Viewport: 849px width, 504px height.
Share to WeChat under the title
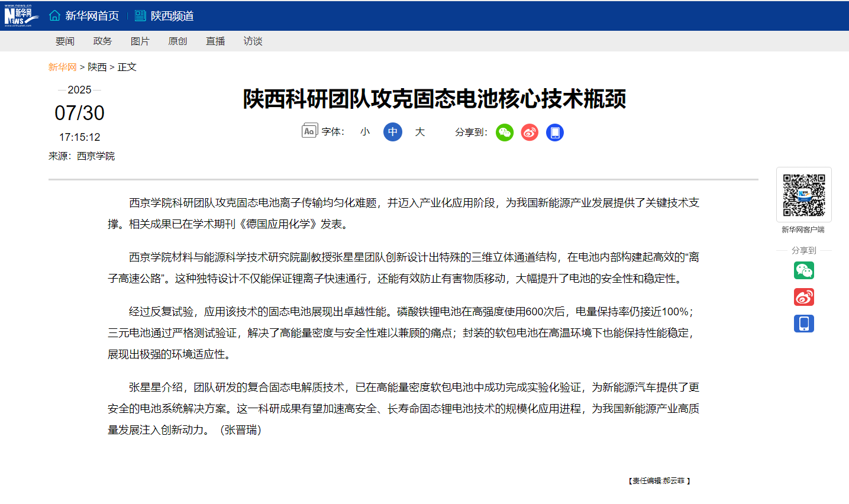click(x=505, y=133)
